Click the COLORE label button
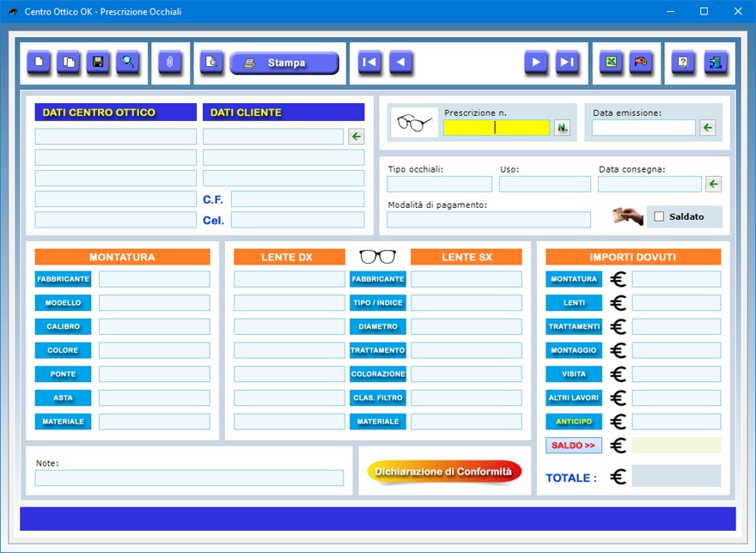 64,350
